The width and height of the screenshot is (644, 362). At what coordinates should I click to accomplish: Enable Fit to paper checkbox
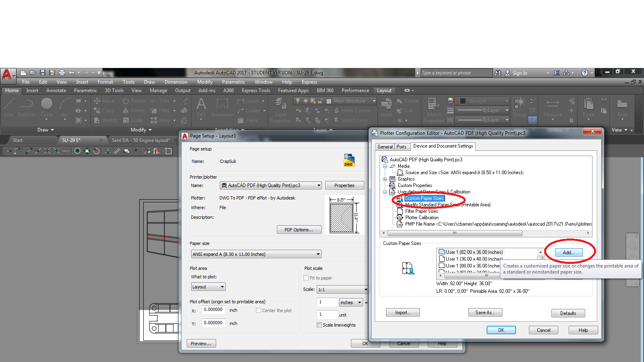[x=306, y=278]
